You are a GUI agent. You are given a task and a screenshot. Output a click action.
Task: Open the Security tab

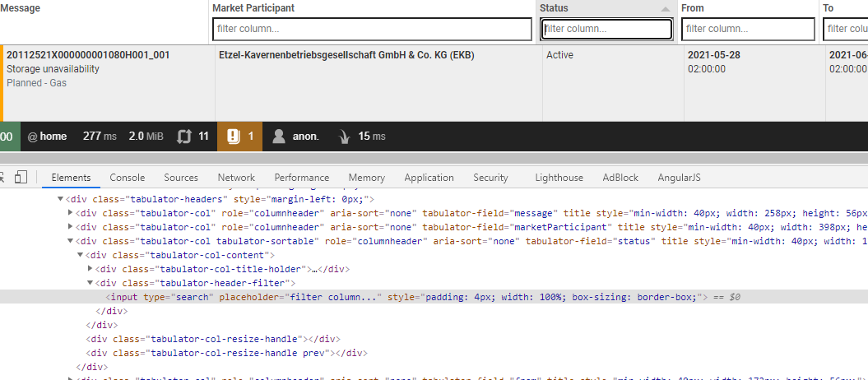[x=490, y=178]
